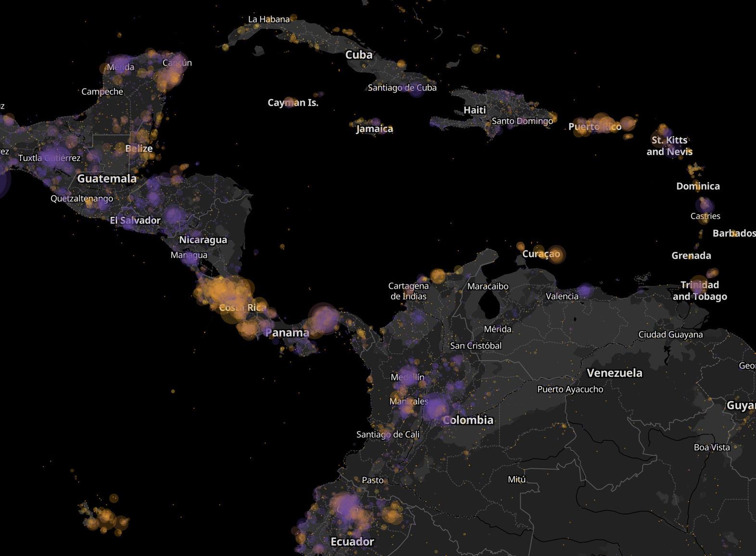Click the Cartagena de Indias label
Viewport: 756px width, 556px height.
coord(408,291)
